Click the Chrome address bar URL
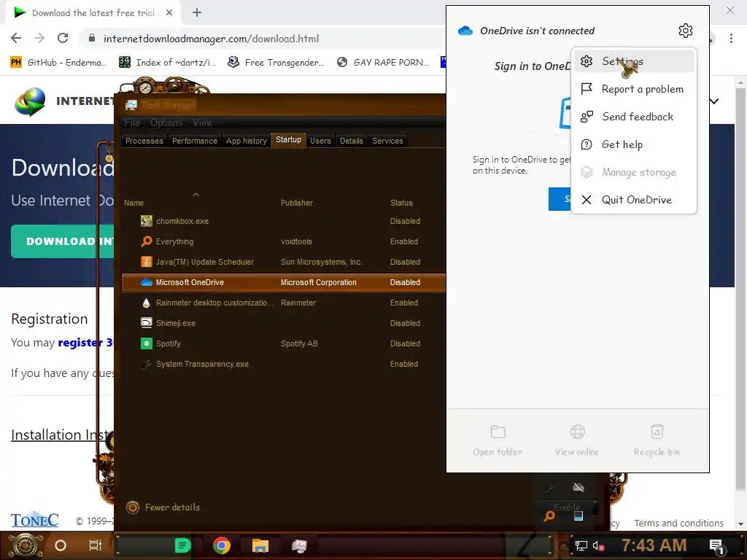Screen dimensions: 747x560 [211, 39]
